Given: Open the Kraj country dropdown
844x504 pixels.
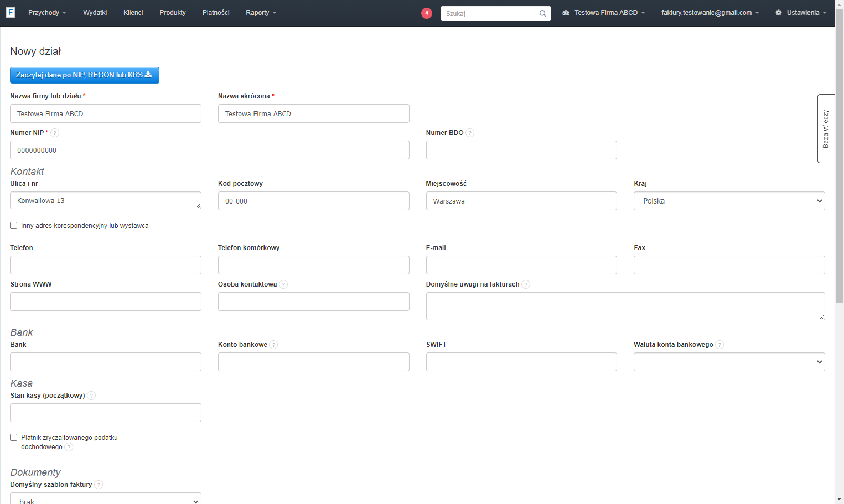Looking at the screenshot, I should pyautogui.click(x=729, y=201).
